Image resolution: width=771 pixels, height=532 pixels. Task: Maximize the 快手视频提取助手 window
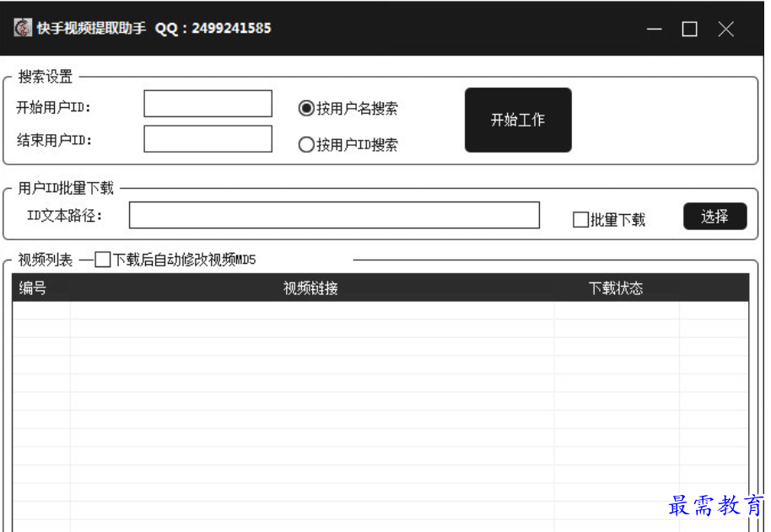tap(689, 29)
